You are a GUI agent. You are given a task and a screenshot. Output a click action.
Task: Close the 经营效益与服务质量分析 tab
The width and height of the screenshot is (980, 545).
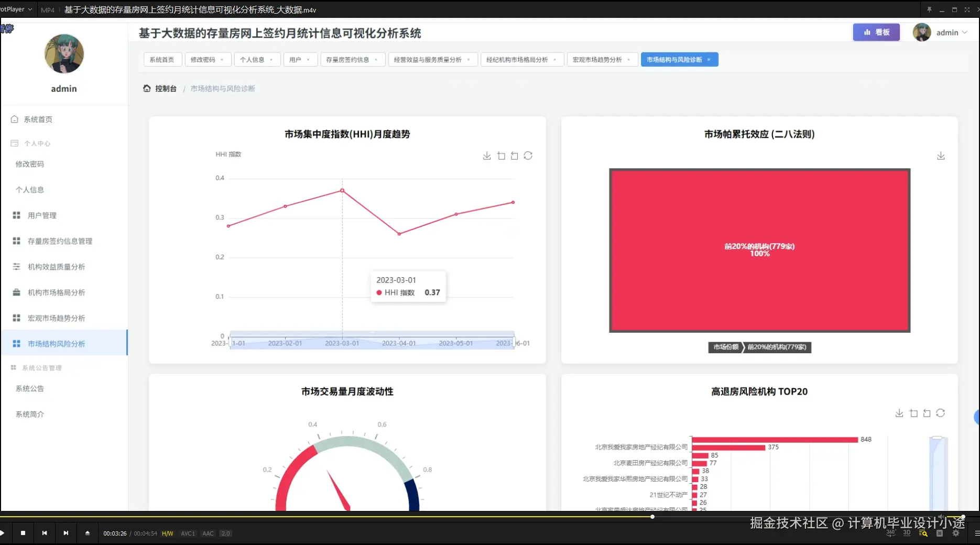click(469, 60)
